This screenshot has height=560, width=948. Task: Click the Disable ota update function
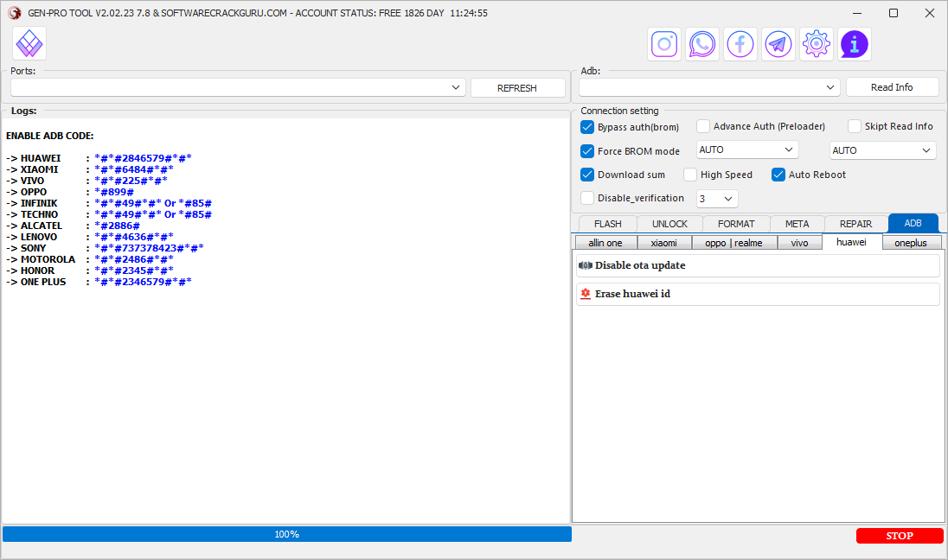coord(758,264)
